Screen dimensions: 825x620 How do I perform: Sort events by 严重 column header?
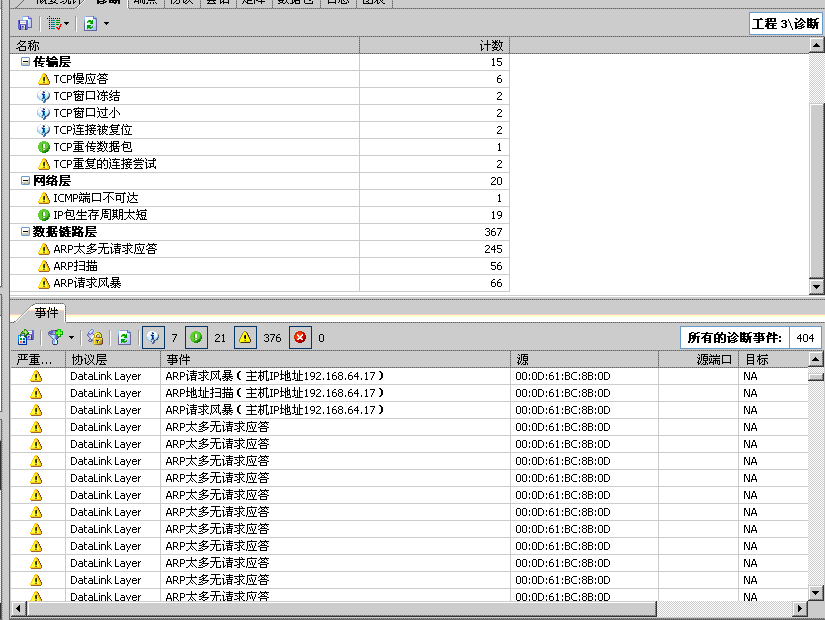coord(38,359)
